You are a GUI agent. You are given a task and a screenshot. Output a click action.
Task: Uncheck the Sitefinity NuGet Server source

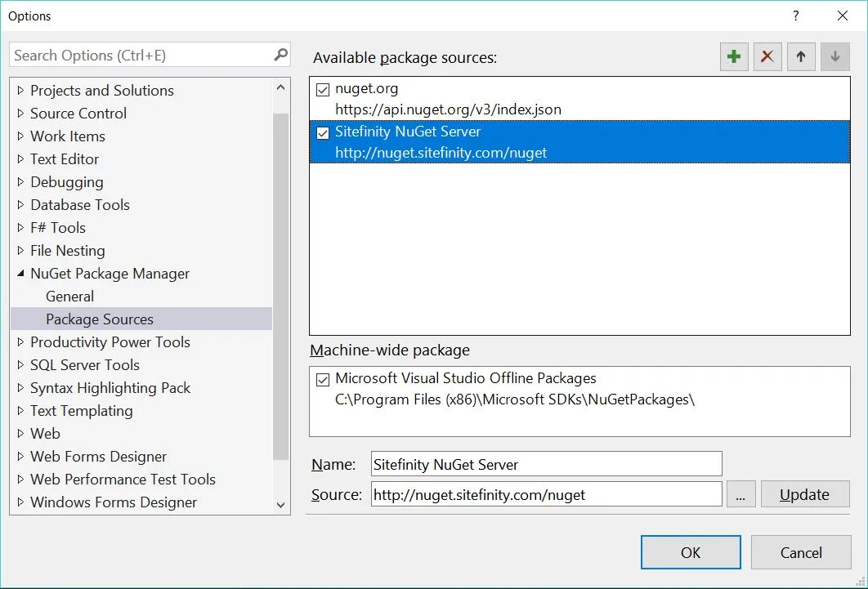(x=323, y=132)
